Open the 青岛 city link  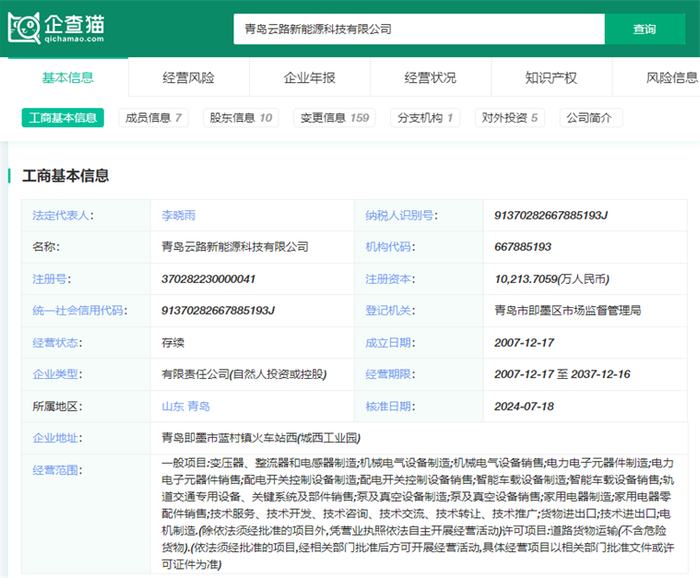tap(198, 407)
